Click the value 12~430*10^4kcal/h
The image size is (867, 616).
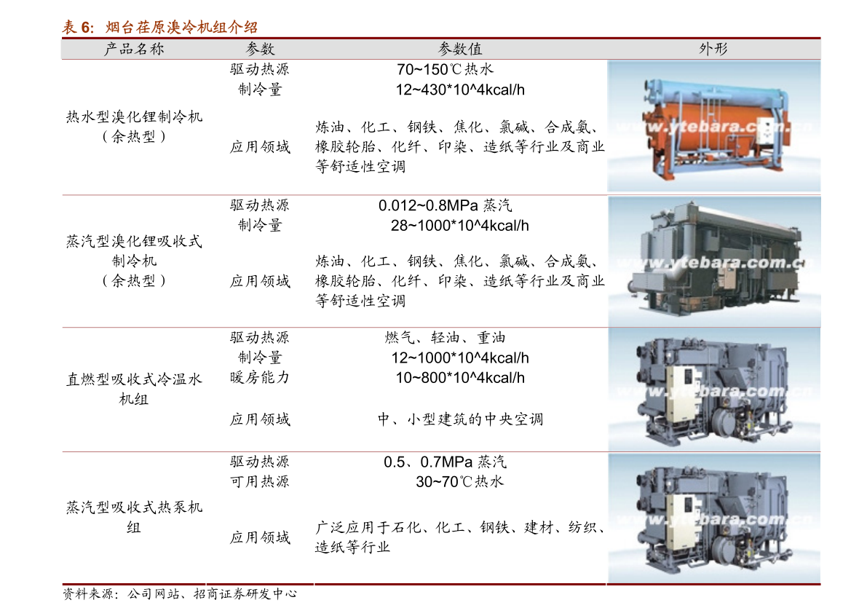point(460,90)
